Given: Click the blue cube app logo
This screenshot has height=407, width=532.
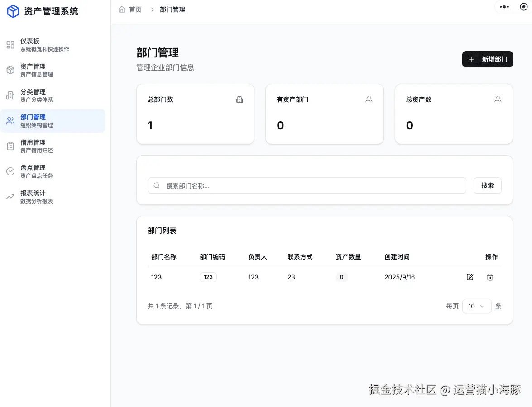Looking at the screenshot, I should (13, 11).
